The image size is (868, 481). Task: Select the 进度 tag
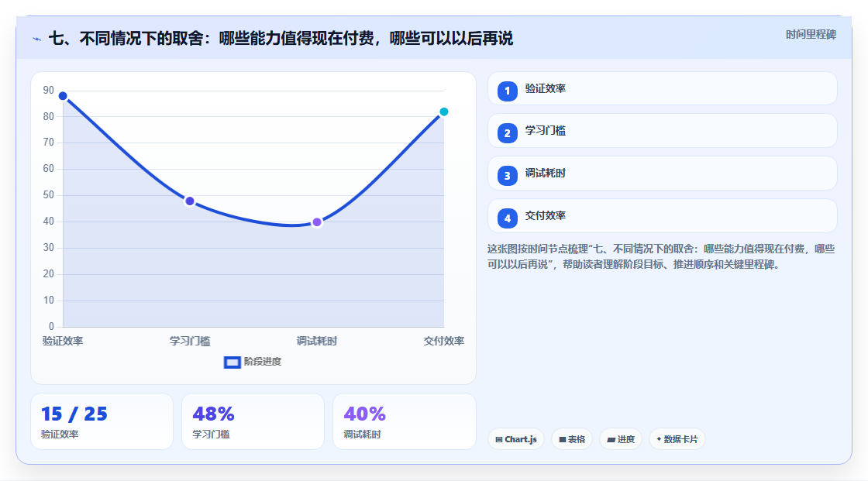[x=621, y=439]
